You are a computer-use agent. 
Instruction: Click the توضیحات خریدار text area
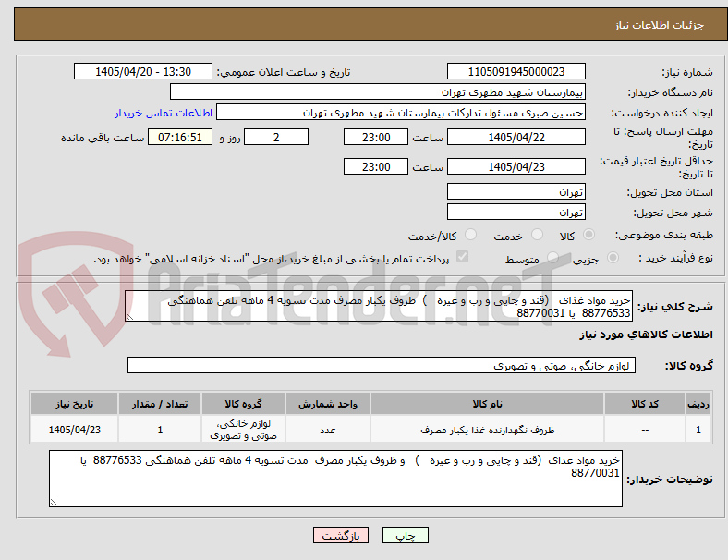pos(335,479)
